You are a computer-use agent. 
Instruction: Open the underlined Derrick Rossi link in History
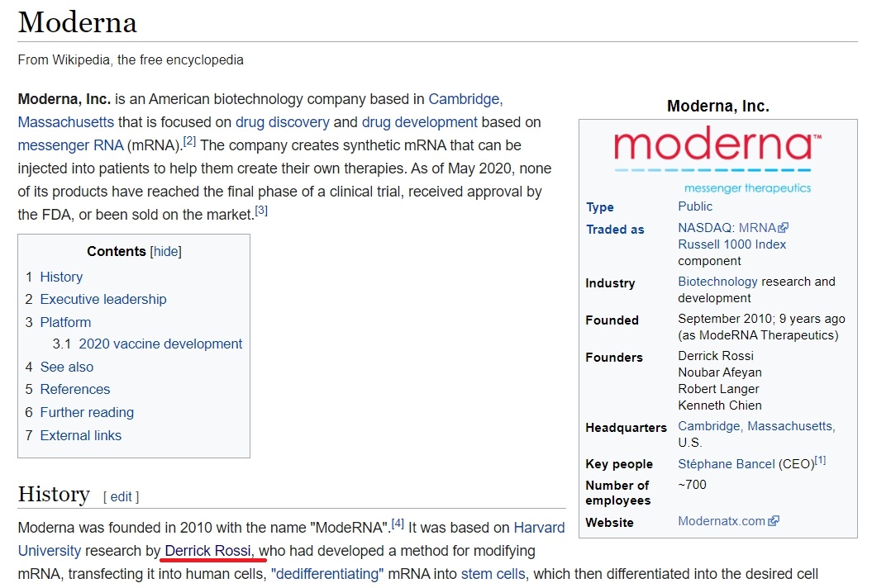click(x=210, y=551)
